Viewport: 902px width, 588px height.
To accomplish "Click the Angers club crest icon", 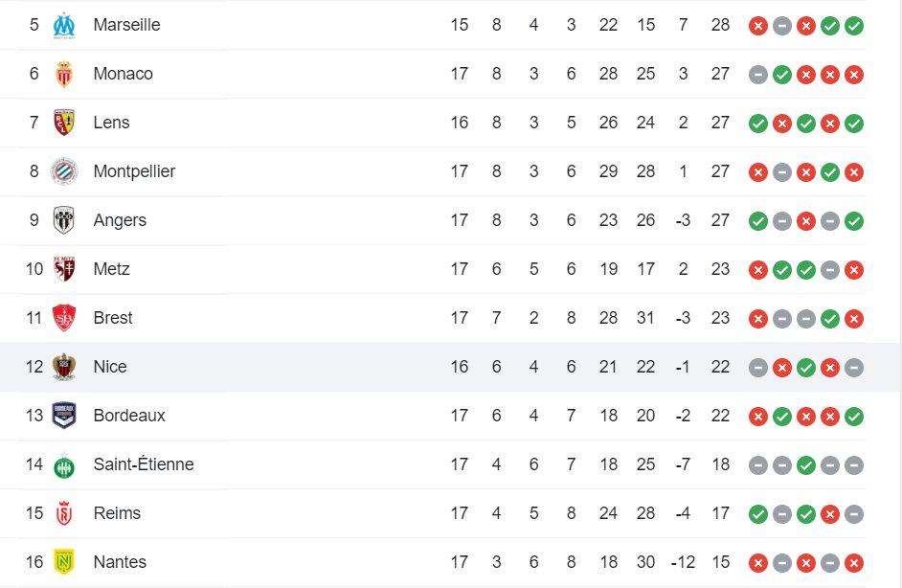I will 64,220.
